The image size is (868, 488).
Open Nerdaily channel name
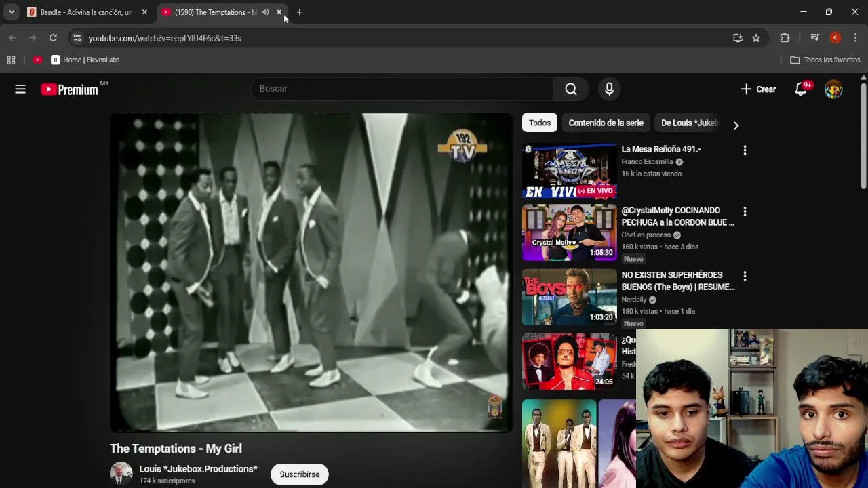(634, 300)
